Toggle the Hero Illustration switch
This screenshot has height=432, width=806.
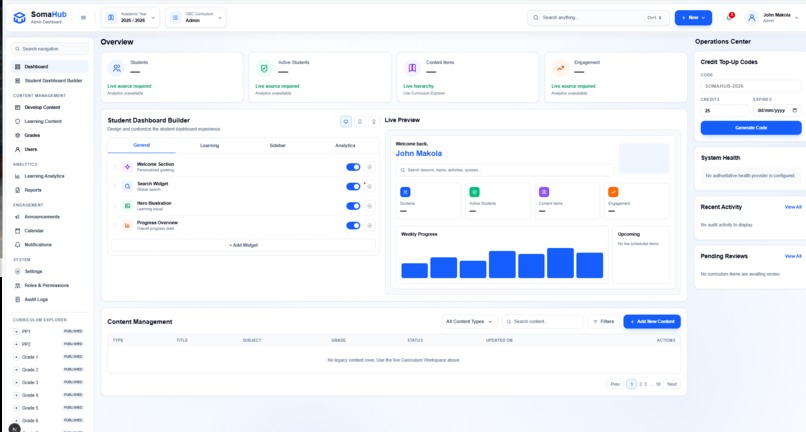353,206
